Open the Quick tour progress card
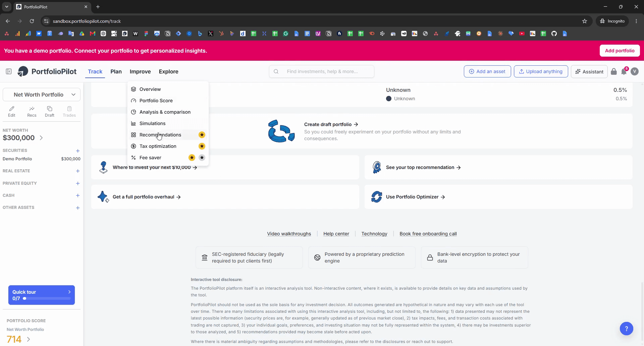This screenshot has height=346, width=644. [x=42, y=295]
